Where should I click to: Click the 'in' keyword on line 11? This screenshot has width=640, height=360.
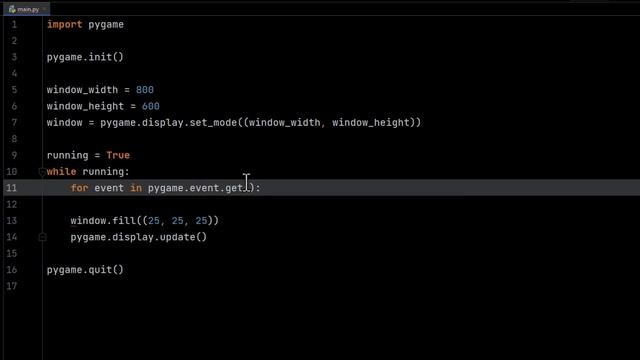(x=136, y=188)
